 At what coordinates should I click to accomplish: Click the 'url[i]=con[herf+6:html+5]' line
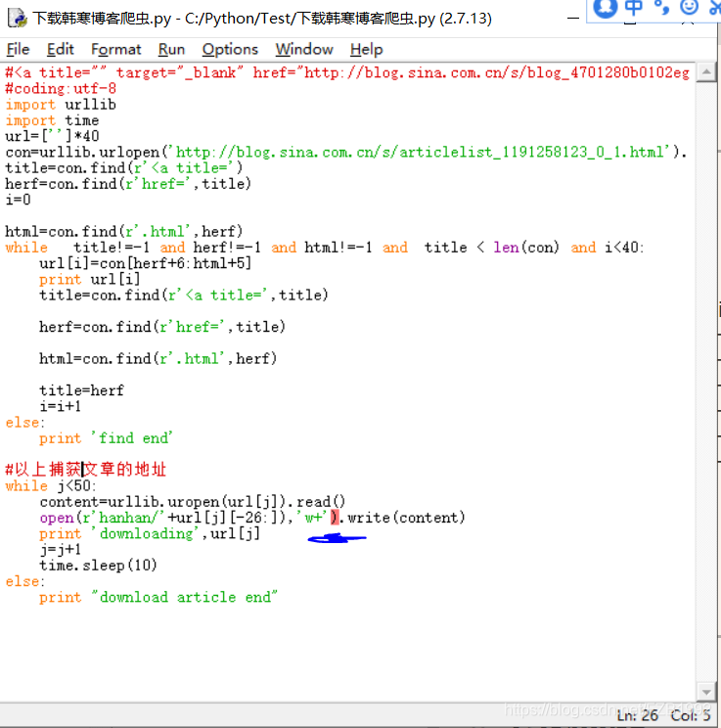(x=146, y=263)
